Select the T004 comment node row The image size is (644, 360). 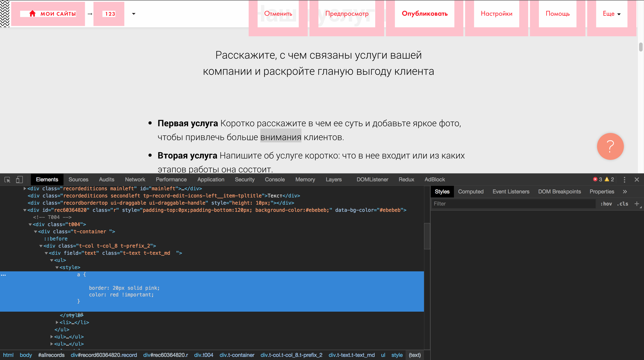coord(52,217)
